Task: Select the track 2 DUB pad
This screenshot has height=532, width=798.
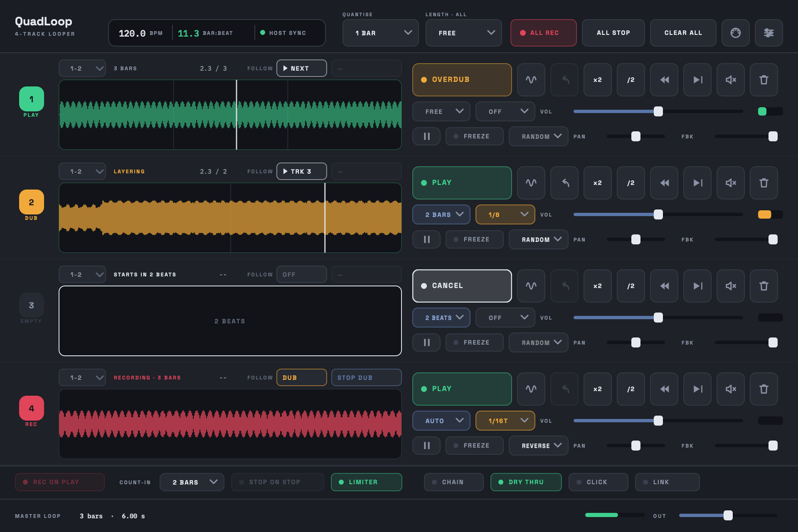Action: pyautogui.click(x=31, y=202)
